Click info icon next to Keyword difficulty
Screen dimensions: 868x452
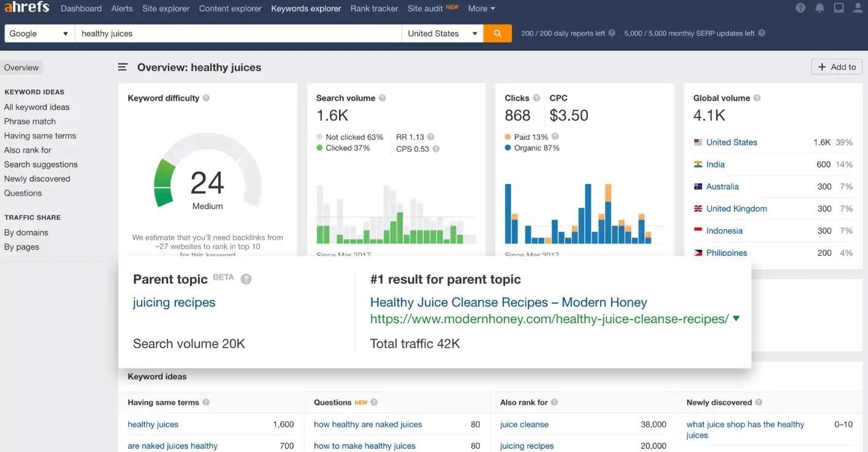[x=206, y=98]
